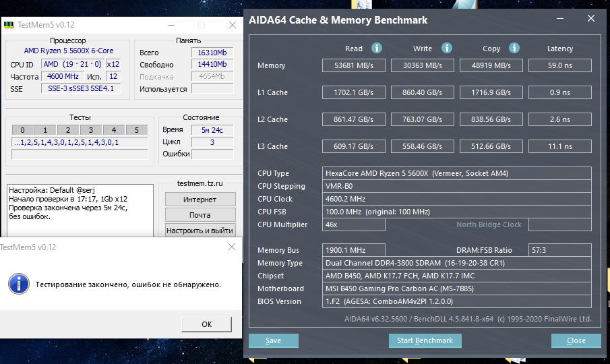Save the AIDA64 benchmark results
This screenshot has height=364, width=610.
coord(274,340)
